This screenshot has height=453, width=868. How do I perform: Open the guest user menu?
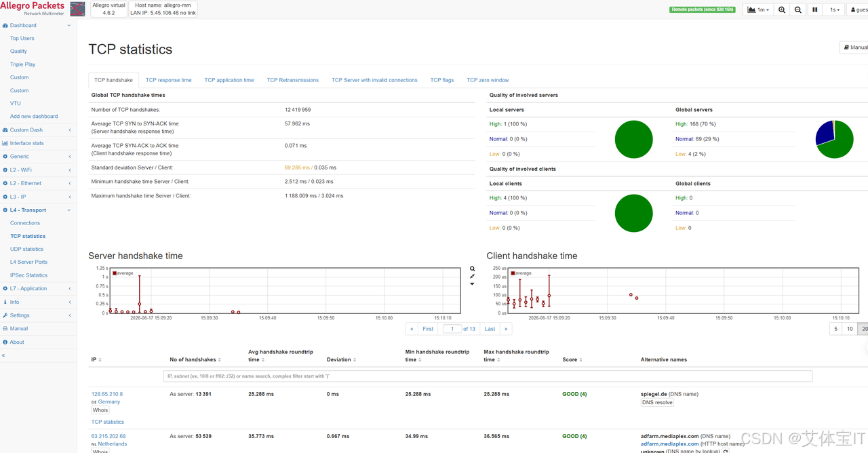(x=859, y=9)
